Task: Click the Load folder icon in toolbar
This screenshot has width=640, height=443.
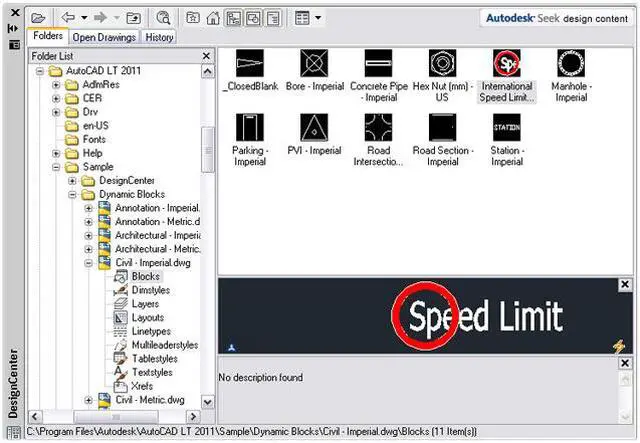Action: (x=38, y=17)
